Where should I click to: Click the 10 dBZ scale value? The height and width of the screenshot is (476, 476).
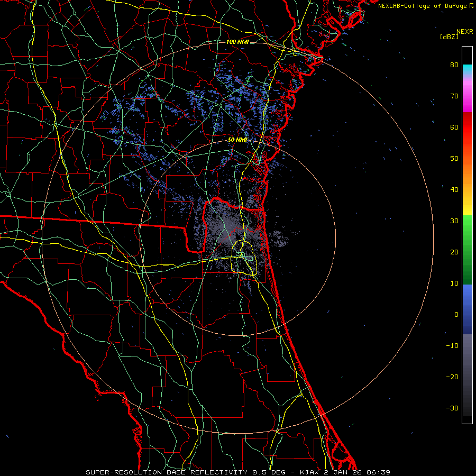tap(454, 283)
